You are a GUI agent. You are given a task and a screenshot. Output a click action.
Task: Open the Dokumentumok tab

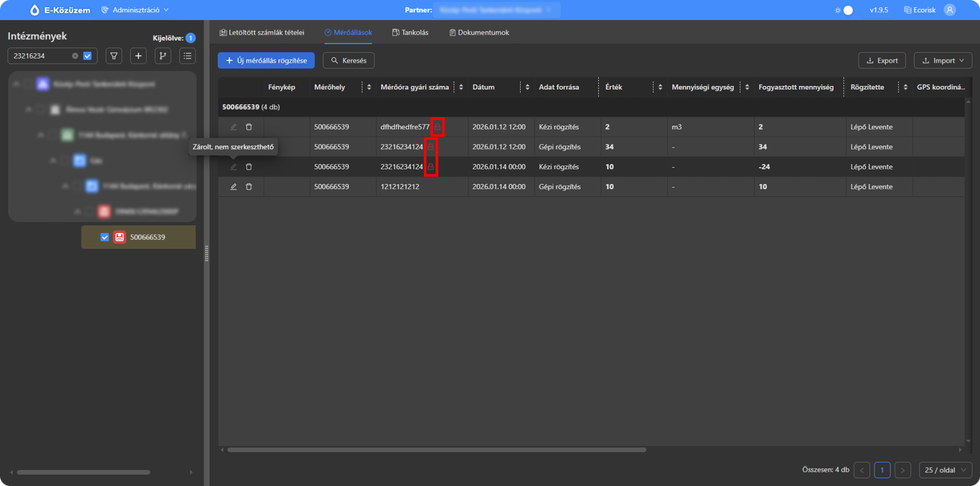pyautogui.click(x=479, y=33)
